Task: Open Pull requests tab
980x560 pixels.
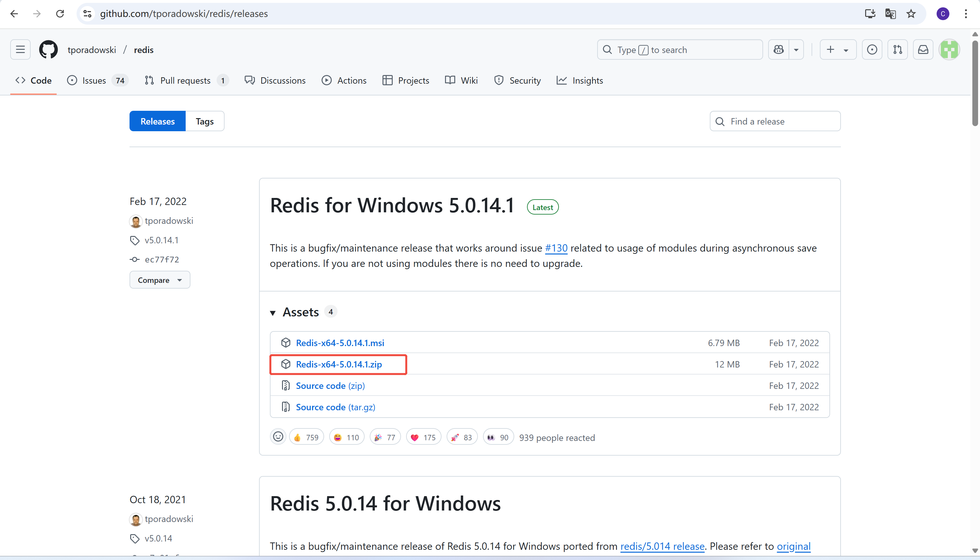Action: pos(186,80)
